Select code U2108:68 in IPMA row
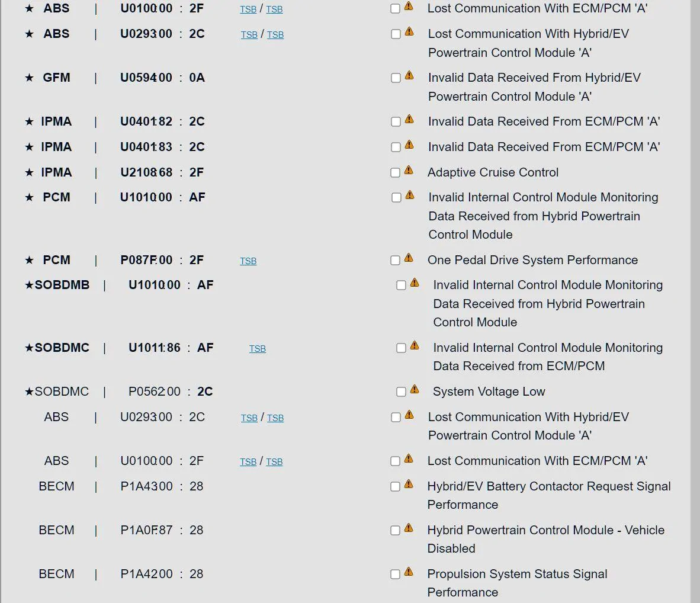This screenshot has width=700, height=603. [x=146, y=172]
